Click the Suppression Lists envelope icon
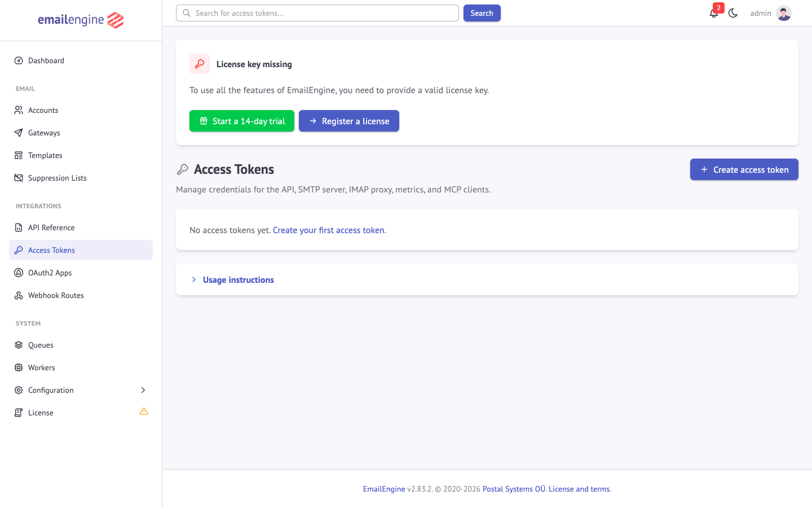 click(19, 178)
